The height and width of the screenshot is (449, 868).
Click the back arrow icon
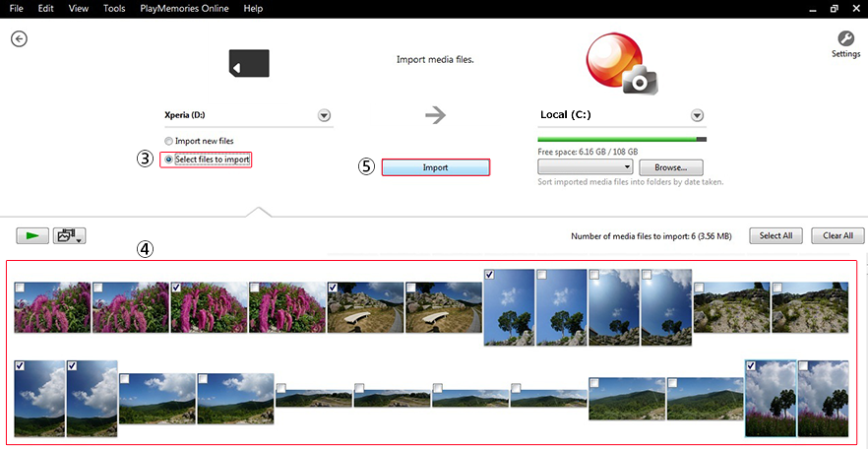(20, 38)
